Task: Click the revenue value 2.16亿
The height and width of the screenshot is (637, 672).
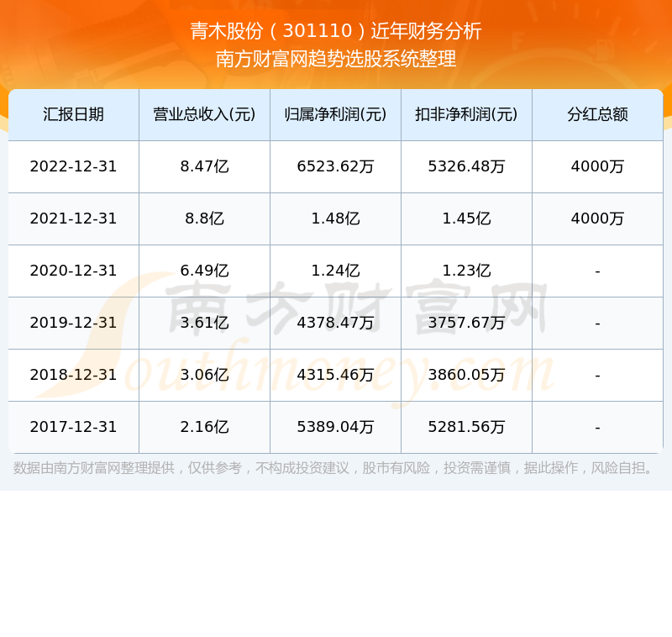Action: point(204,428)
